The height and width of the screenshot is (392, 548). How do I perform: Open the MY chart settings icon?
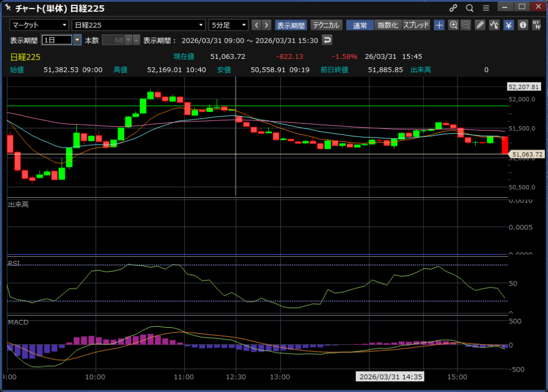pyautogui.click(x=536, y=25)
